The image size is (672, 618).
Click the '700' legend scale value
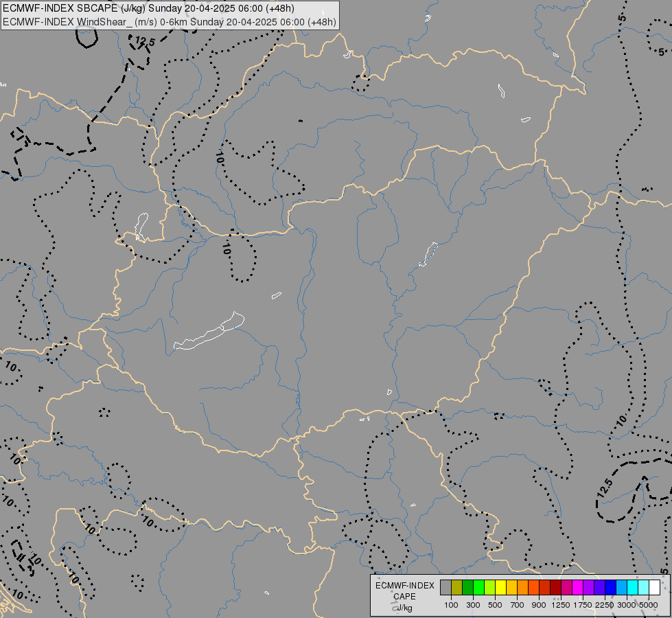(x=518, y=605)
